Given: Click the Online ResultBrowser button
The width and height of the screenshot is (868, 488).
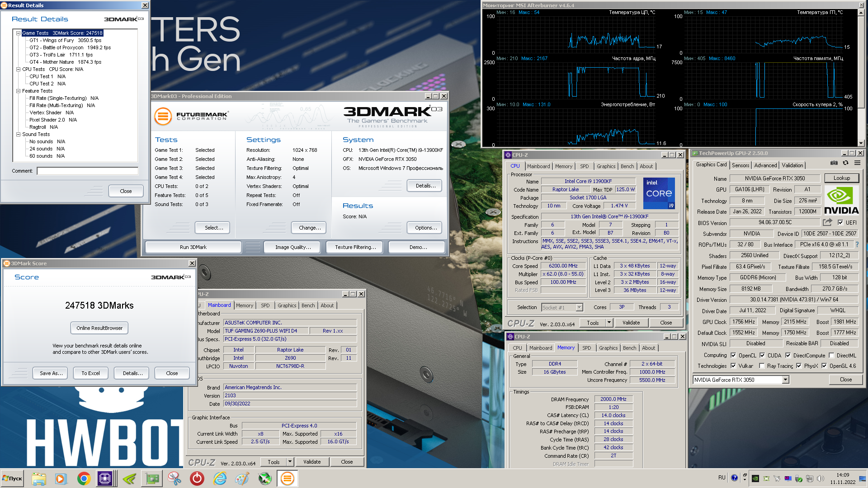Looking at the screenshot, I should [x=99, y=328].
